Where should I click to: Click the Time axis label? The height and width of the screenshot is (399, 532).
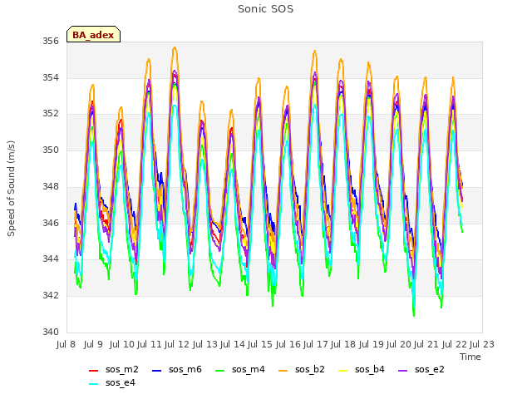[470, 357]
